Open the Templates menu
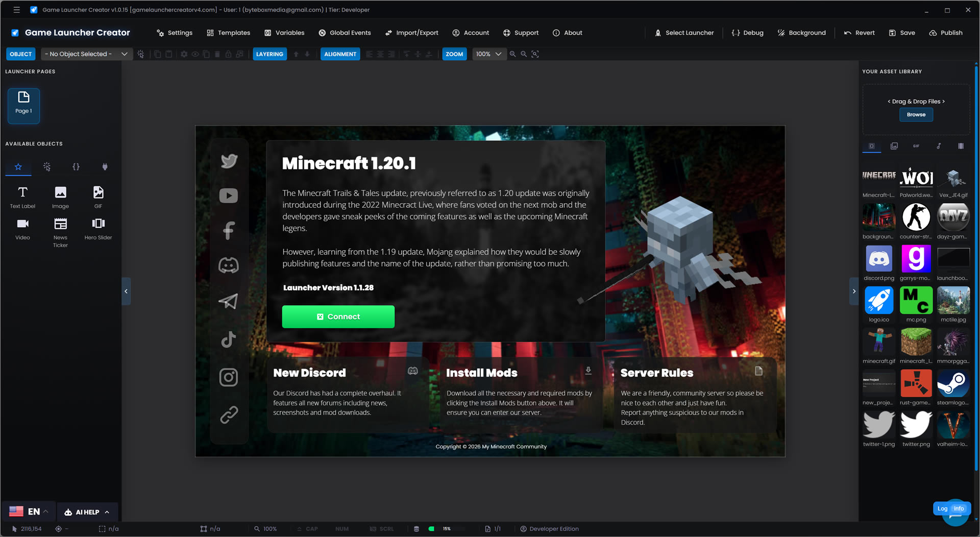Screen dimensions: 980x537 click(228, 32)
